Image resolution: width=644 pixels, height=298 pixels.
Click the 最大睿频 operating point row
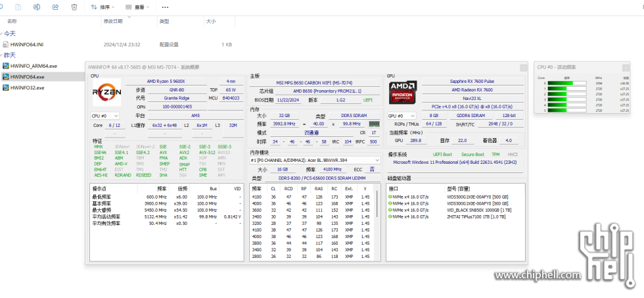click(167, 210)
